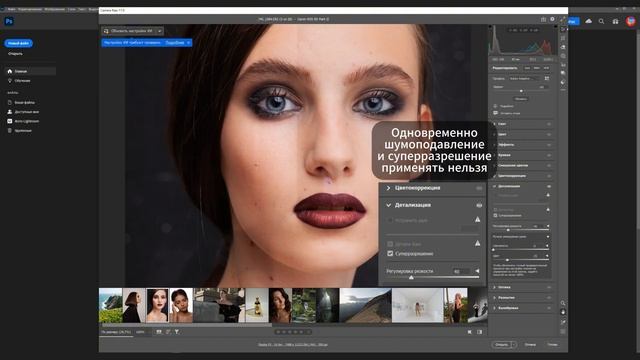640x360 pixels.
Task: Click Открыть in Photoshop's left sidebar
Action: [x=16, y=53]
